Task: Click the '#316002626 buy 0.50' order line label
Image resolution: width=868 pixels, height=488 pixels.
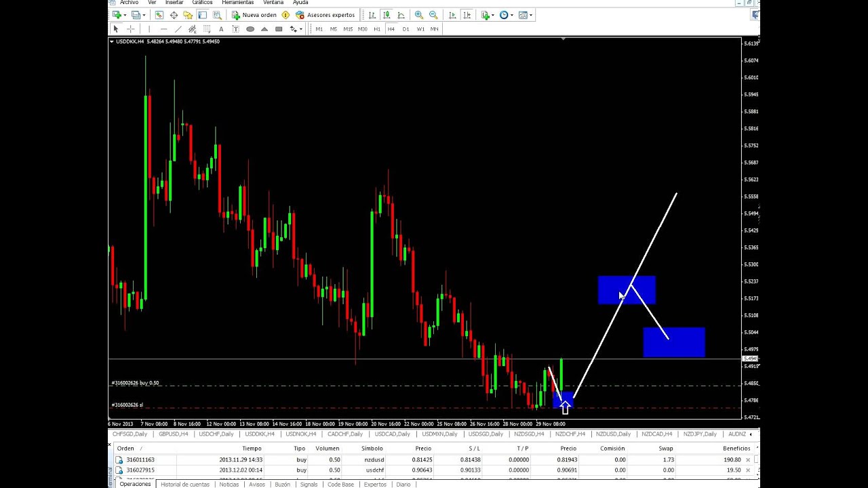Action: [x=135, y=383]
